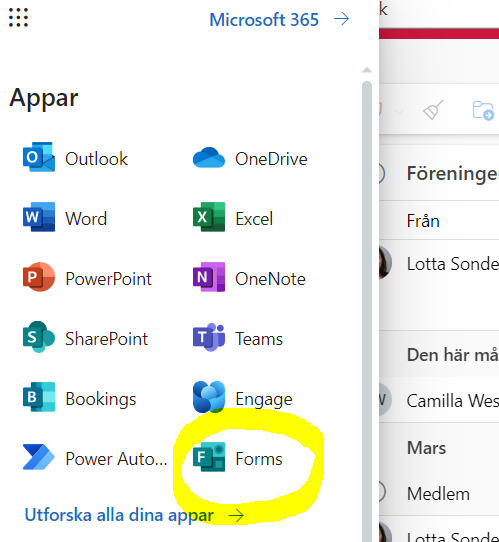The image size is (499, 542).
Task: Click the Appar heading text
Action: point(44,97)
